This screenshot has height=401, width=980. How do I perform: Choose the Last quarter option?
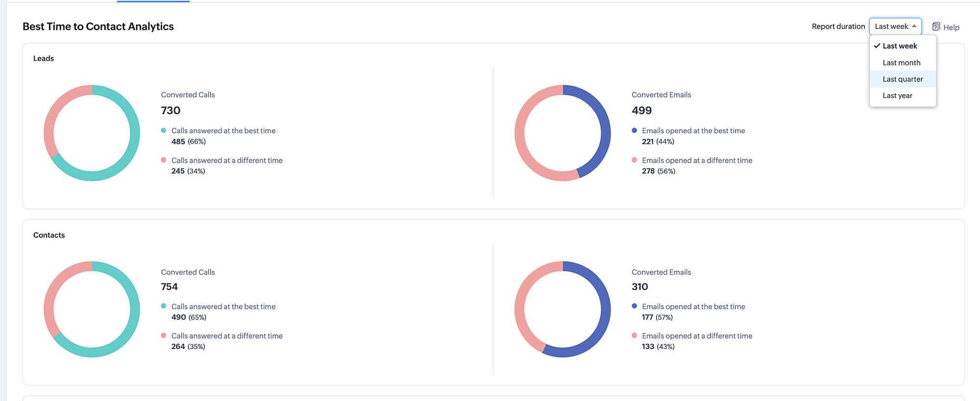coord(903,79)
